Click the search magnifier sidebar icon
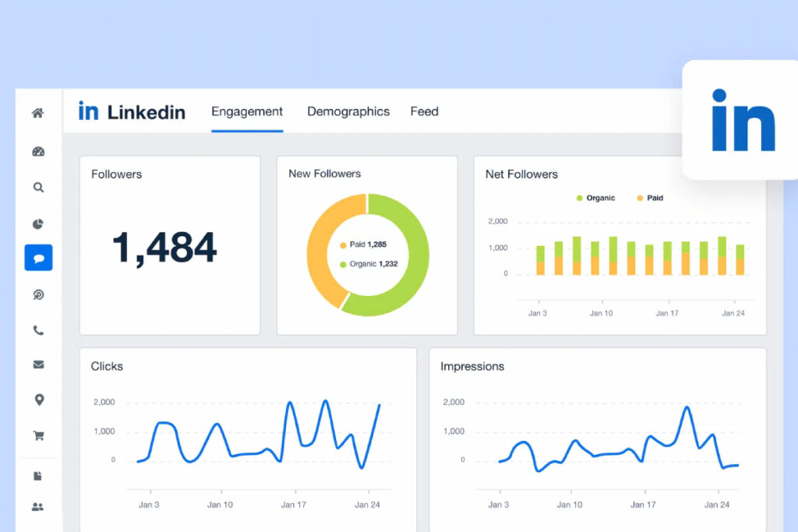798x532 pixels. [x=38, y=188]
